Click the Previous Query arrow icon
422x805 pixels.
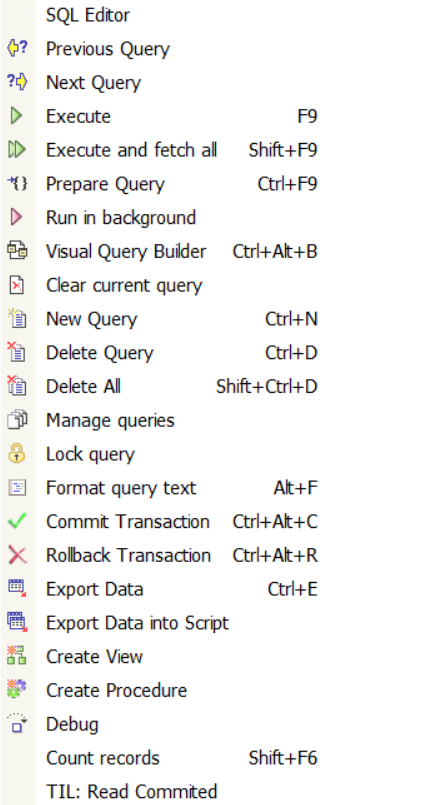click(17, 49)
